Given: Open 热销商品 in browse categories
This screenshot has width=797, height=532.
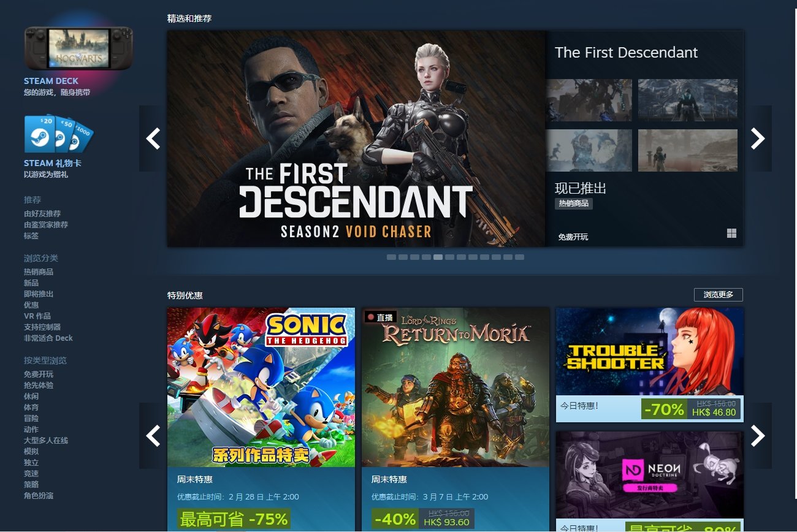Looking at the screenshot, I should tap(39, 272).
